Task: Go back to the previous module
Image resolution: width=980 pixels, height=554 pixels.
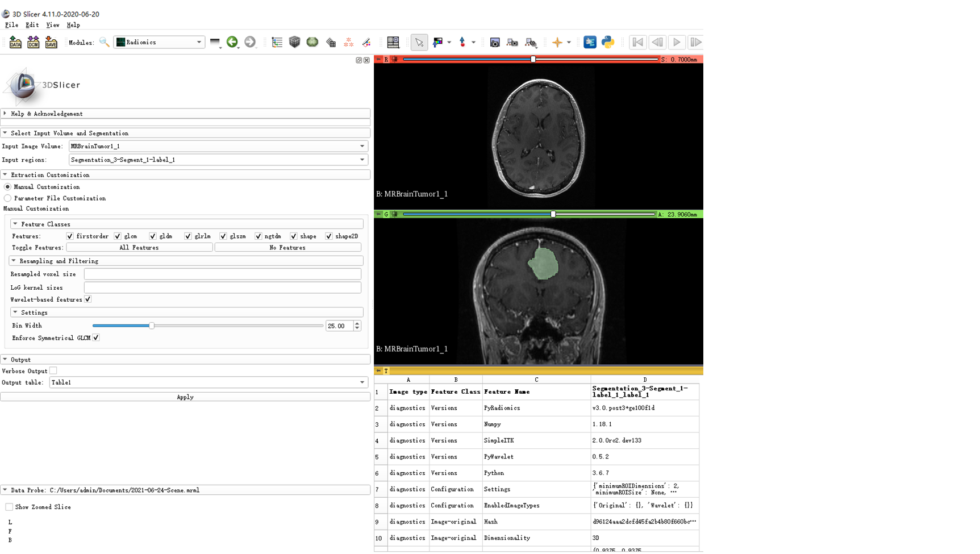Action: coord(232,42)
